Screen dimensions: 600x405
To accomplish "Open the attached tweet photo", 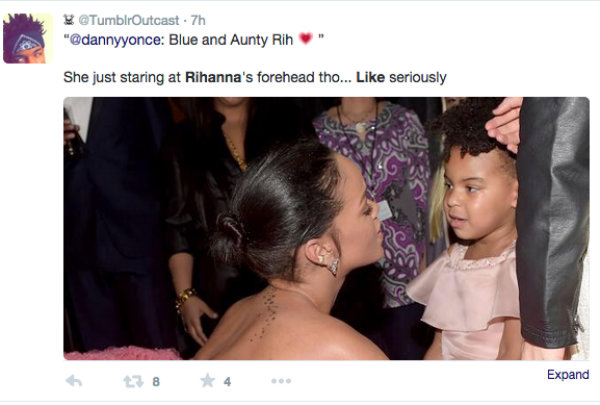I will pos(326,228).
